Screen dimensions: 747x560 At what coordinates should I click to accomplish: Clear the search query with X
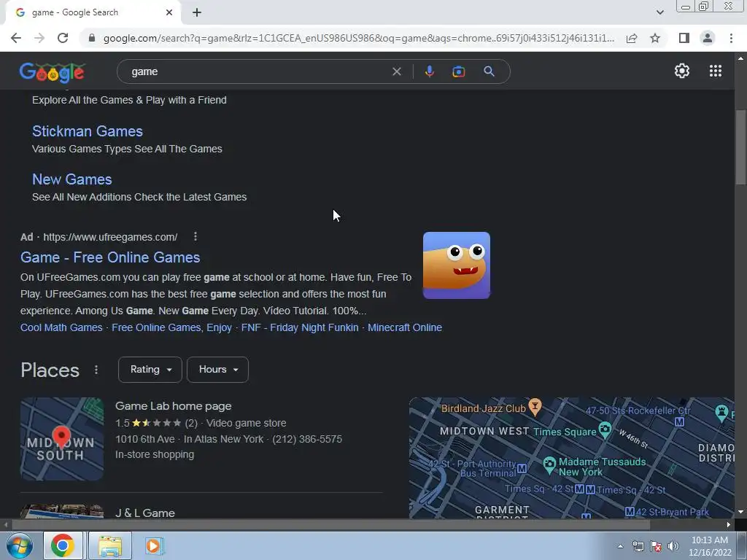click(396, 71)
